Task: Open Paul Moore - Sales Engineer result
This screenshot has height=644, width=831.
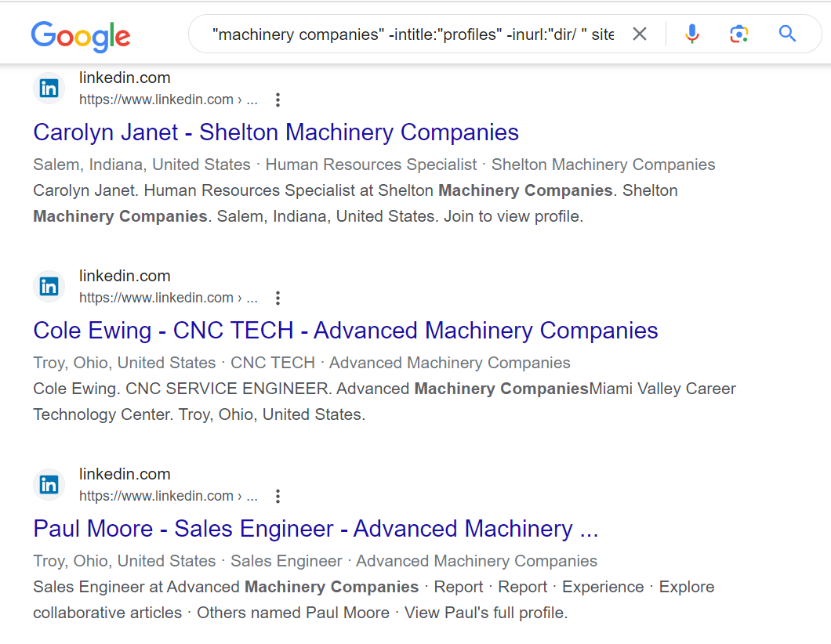Action: [x=316, y=529]
